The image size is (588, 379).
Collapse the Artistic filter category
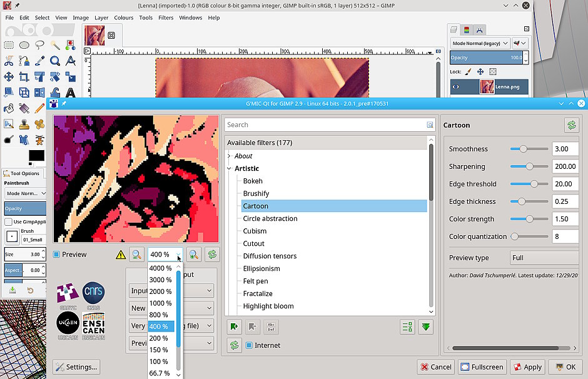click(229, 169)
